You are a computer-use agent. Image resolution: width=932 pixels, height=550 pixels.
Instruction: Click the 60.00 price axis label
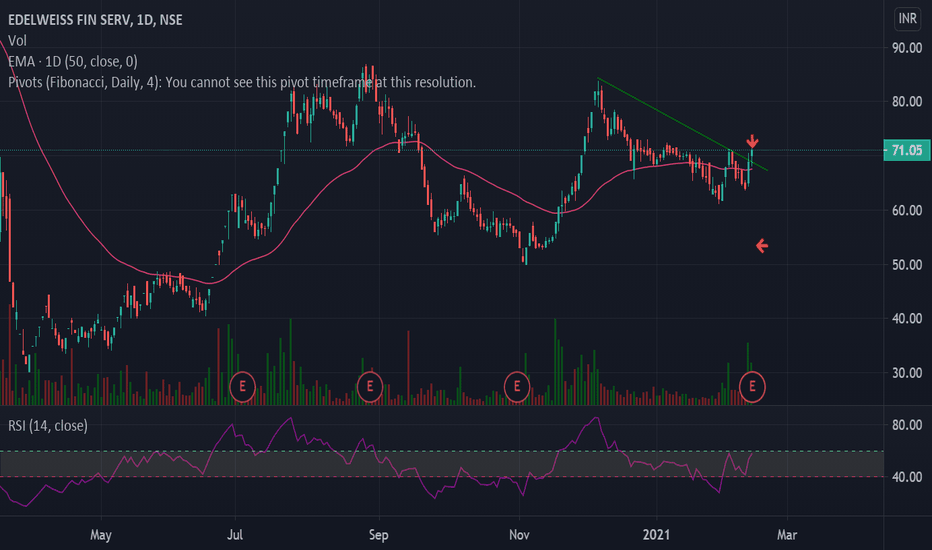[x=907, y=210]
